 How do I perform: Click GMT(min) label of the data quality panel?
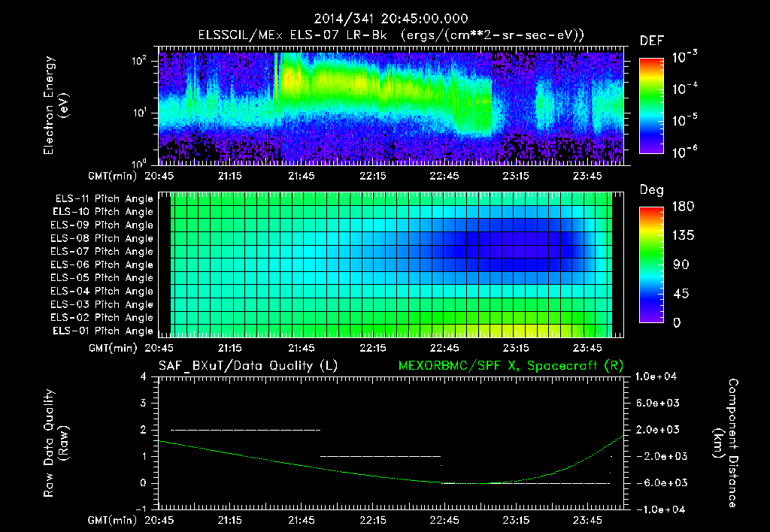coord(112,520)
